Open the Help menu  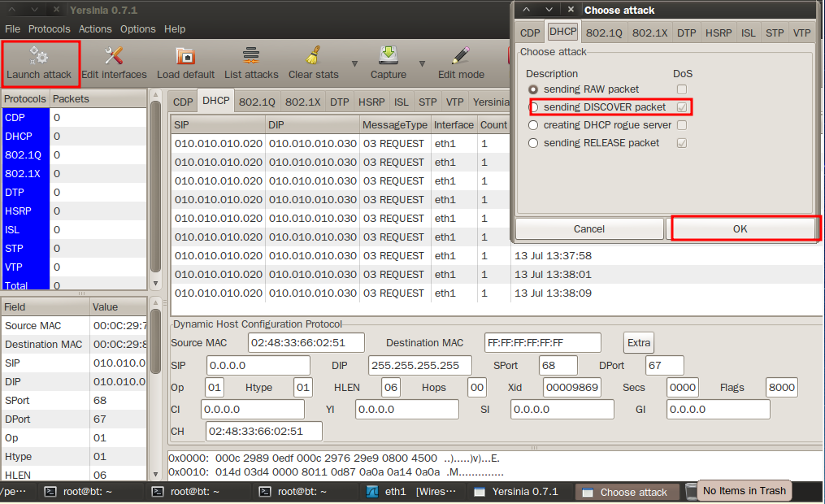pos(175,29)
